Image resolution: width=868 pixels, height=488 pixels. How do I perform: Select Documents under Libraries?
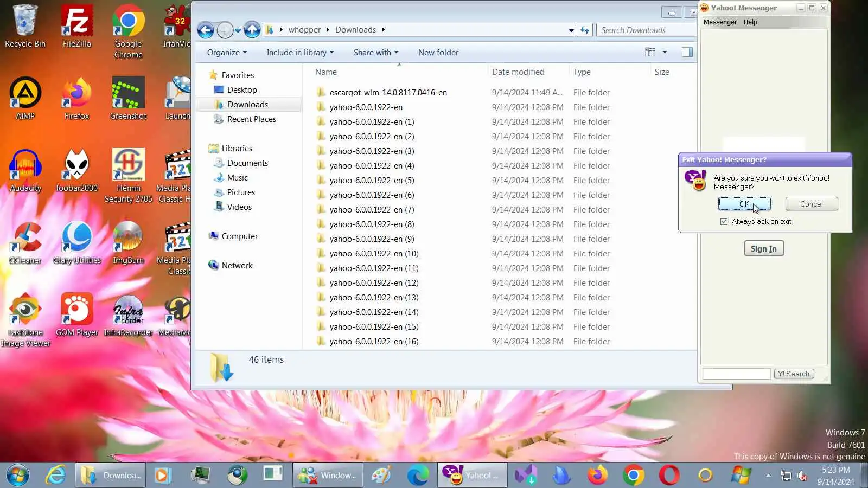pyautogui.click(x=247, y=163)
